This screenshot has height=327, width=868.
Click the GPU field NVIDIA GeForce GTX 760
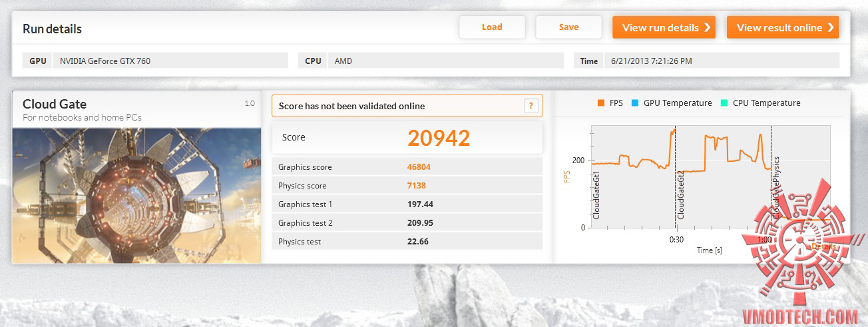click(170, 61)
